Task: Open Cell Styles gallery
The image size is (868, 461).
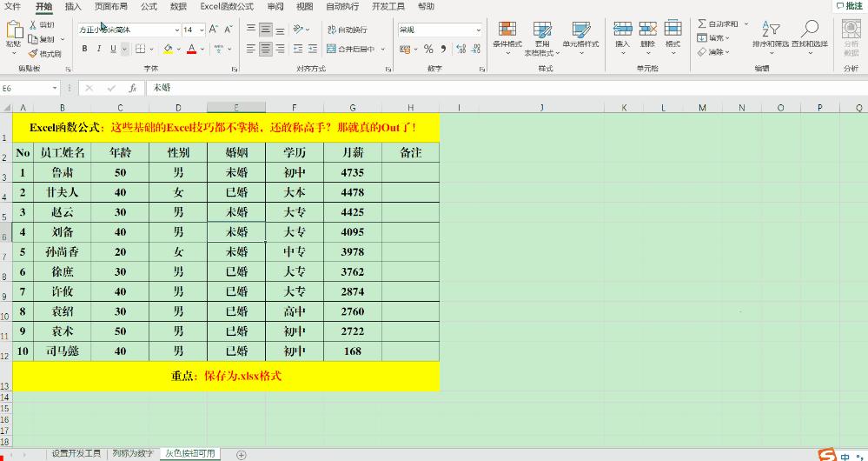Action: (580, 38)
